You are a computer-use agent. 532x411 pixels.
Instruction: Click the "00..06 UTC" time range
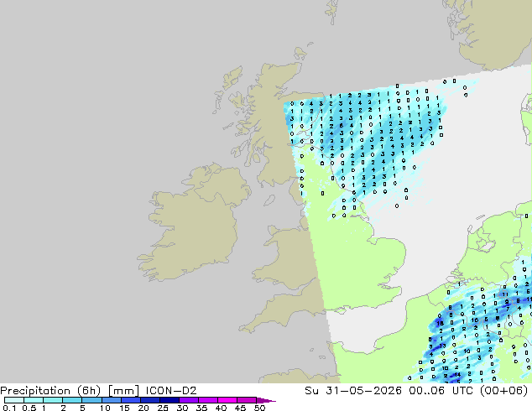pos(441,391)
